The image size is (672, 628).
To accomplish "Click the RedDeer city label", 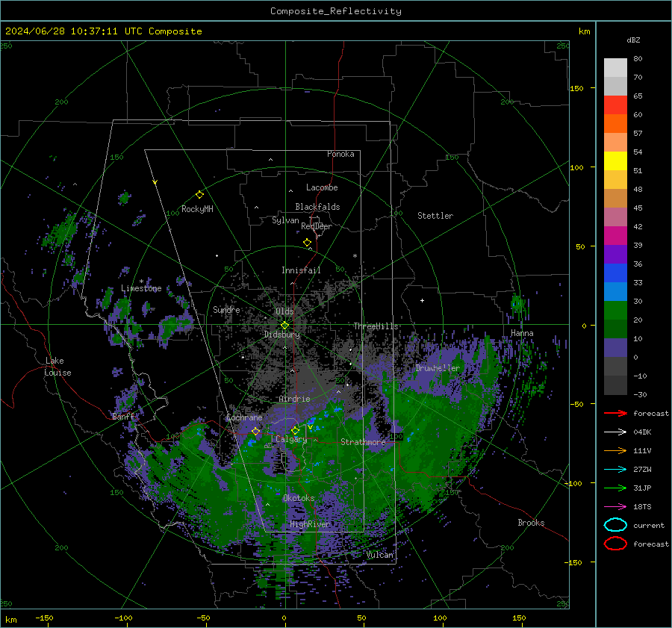I will pyautogui.click(x=317, y=226).
